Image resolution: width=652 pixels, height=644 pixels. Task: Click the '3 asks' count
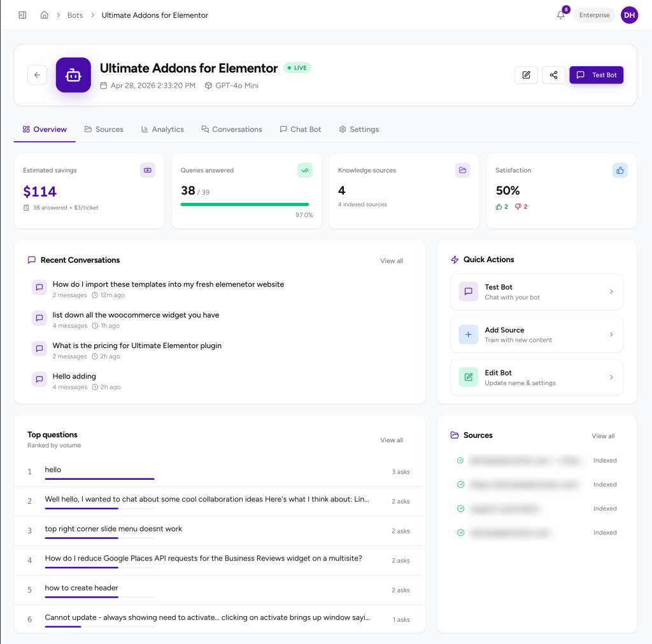pos(400,472)
